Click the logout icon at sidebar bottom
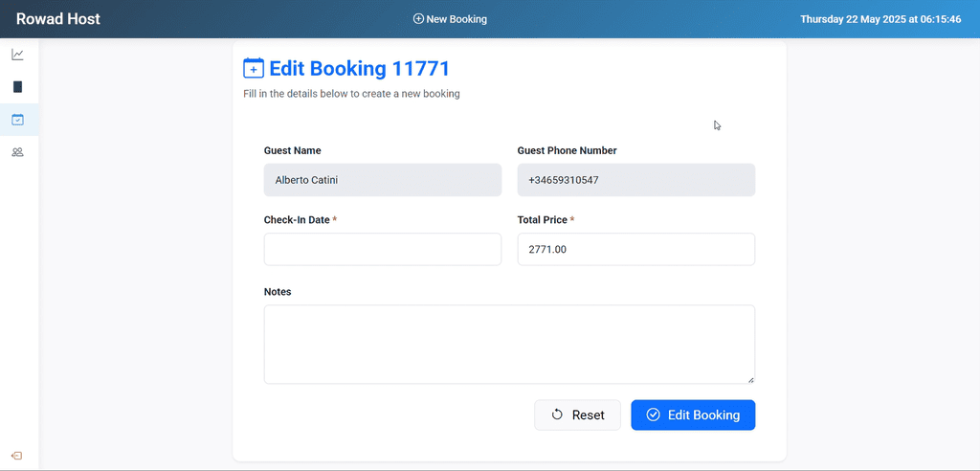 17,456
